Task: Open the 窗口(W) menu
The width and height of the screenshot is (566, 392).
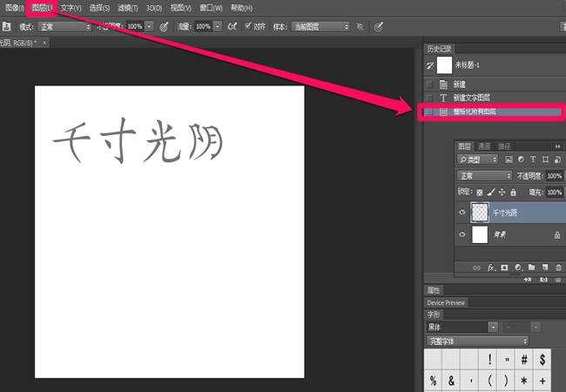Action: (212, 8)
